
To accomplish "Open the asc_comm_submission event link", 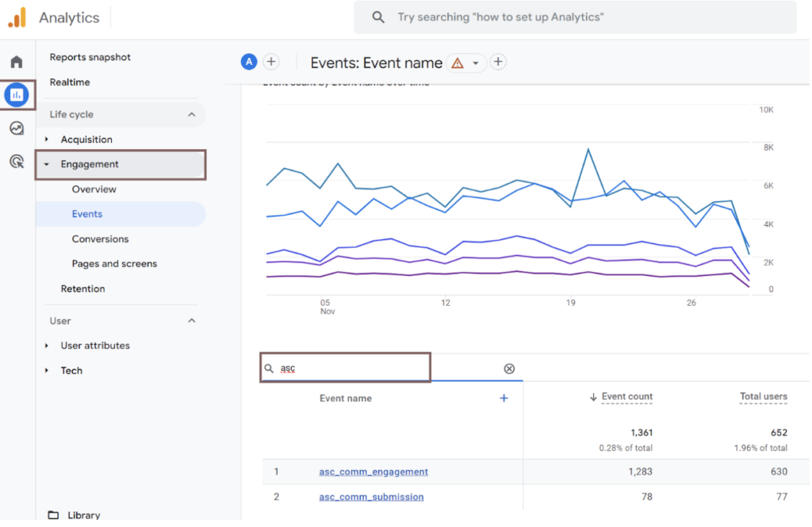I will tap(371, 497).
